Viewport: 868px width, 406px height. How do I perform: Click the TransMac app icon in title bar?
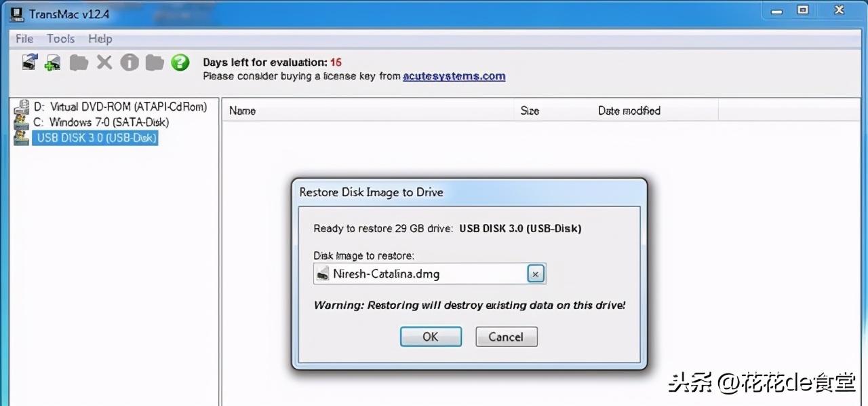(18, 12)
